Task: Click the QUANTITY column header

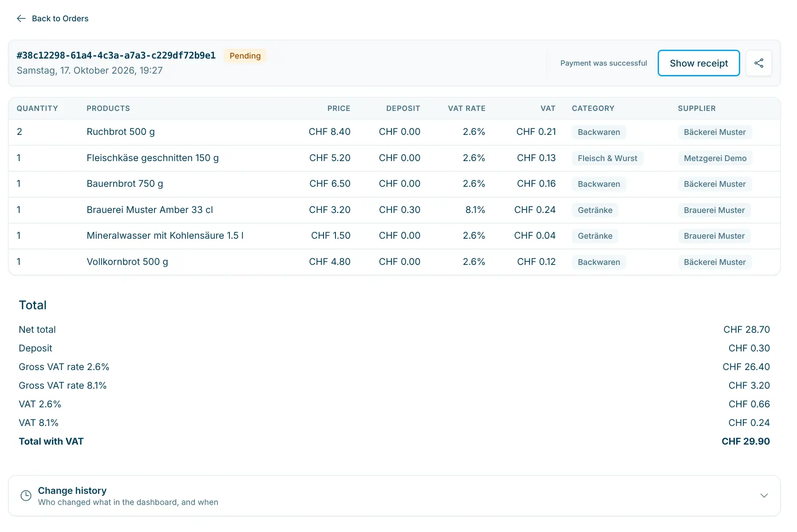Action: [x=37, y=108]
